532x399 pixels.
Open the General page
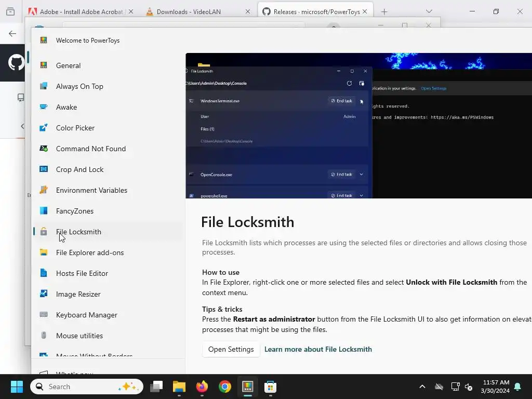point(108,65)
